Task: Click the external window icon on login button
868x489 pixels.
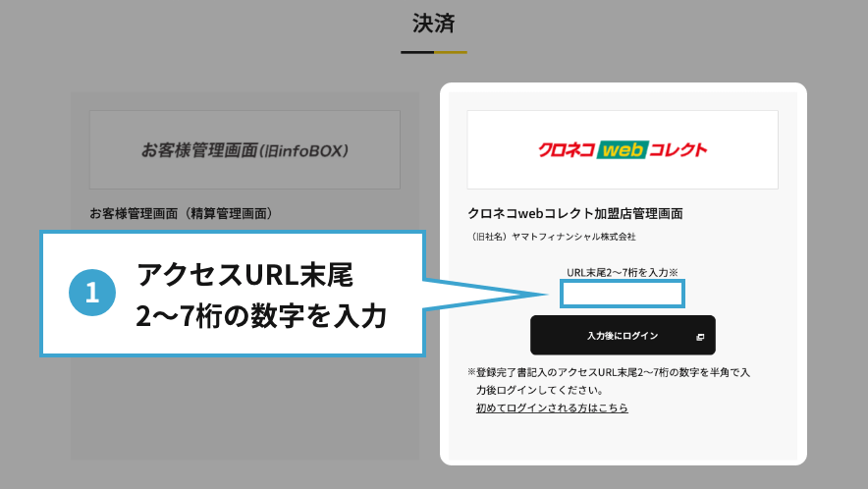Action: (700, 337)
